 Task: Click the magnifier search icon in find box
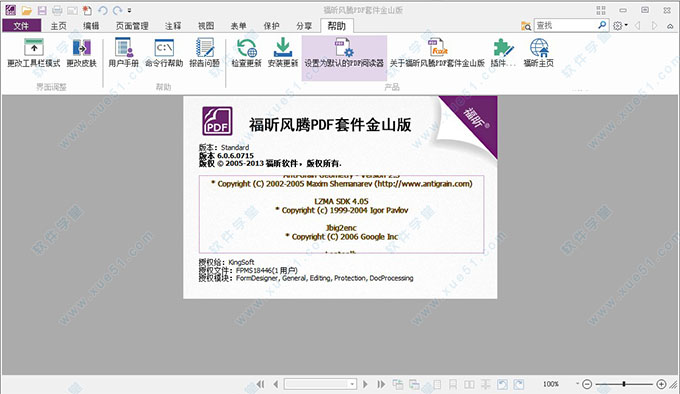(x=602, y=25)
